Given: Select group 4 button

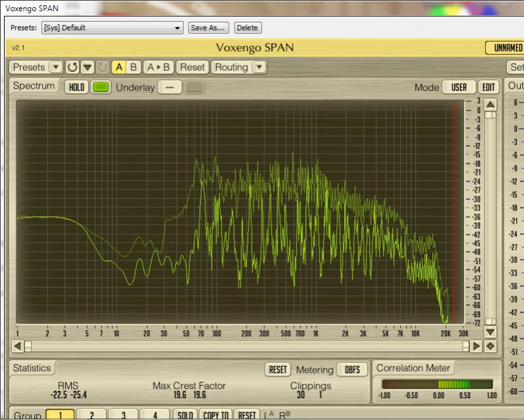Looking at the screenshot, I should 155,415.
